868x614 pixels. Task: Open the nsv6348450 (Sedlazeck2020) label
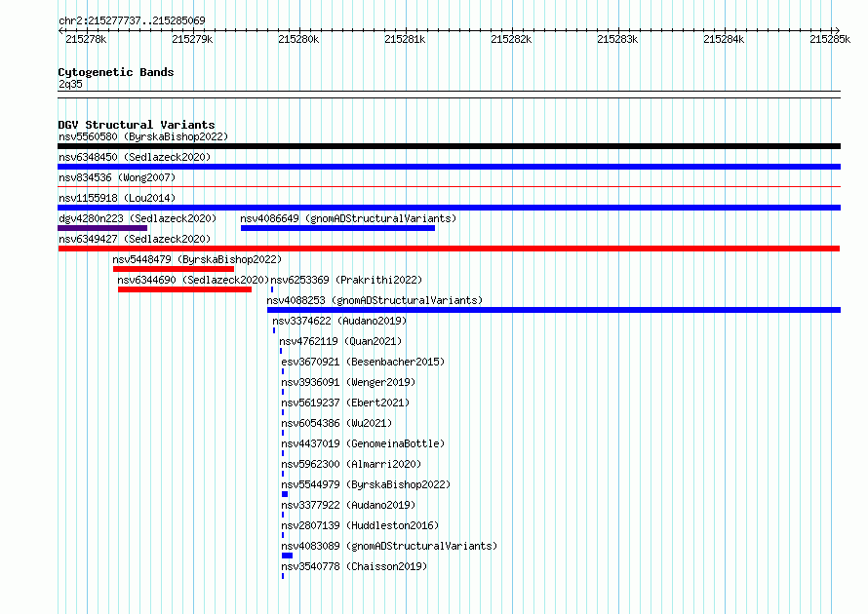(135, 157)
